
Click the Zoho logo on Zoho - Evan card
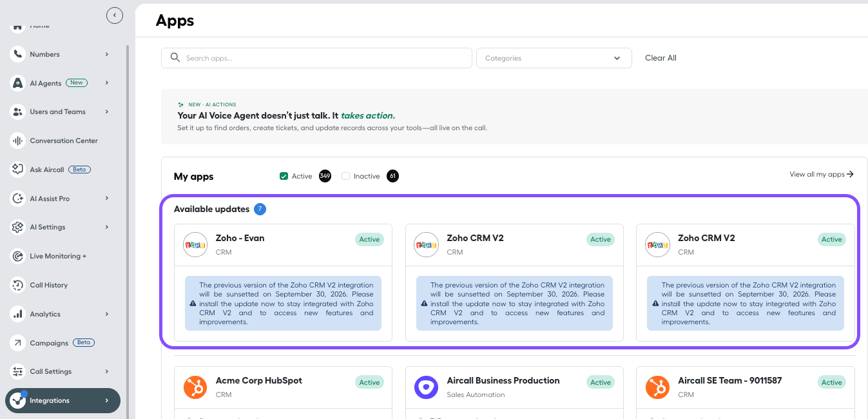point(195,245)
